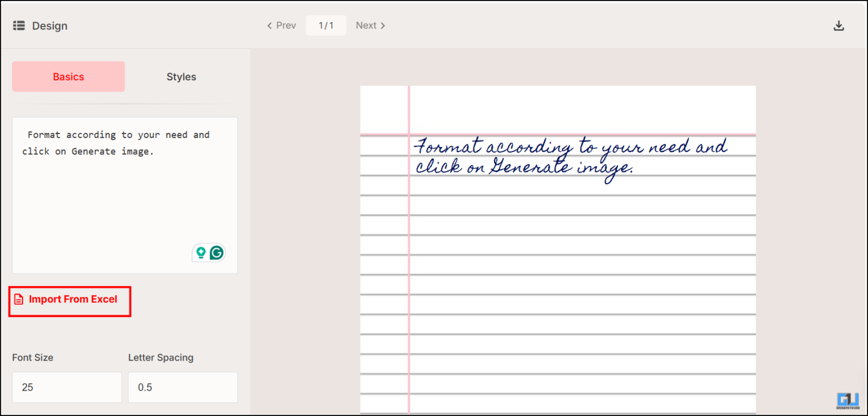The height and width of the screenshot is (416, 868).
Task: Click the Design title label
Action: click(x=50, y=25)
